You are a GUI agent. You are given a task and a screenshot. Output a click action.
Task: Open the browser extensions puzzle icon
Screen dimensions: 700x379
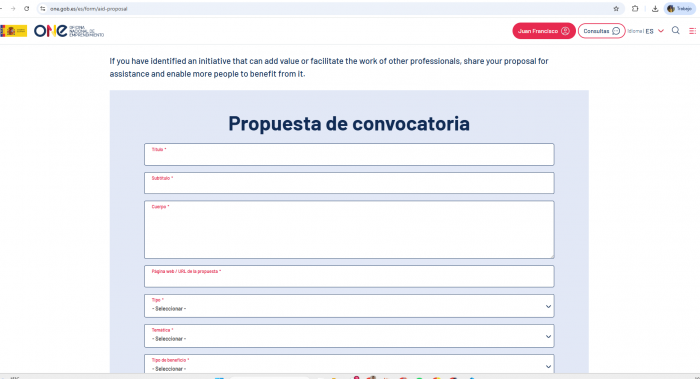point(635,8)
